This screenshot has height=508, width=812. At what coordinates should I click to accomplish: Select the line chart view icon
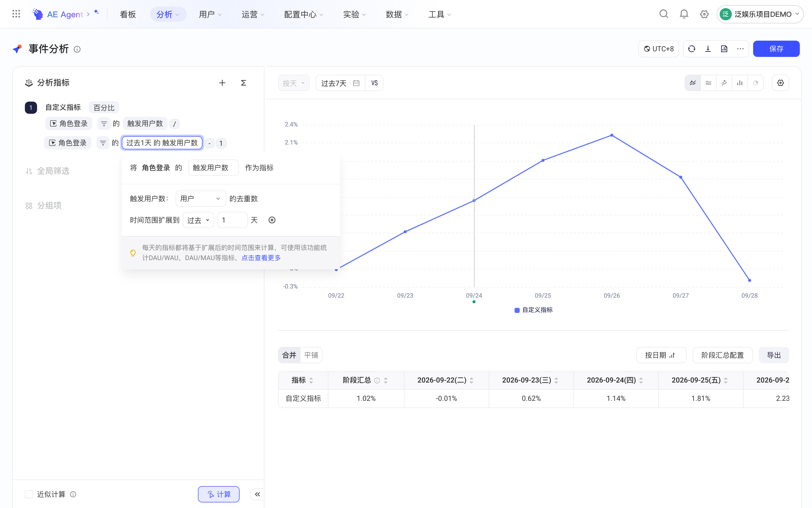[692, 83]
